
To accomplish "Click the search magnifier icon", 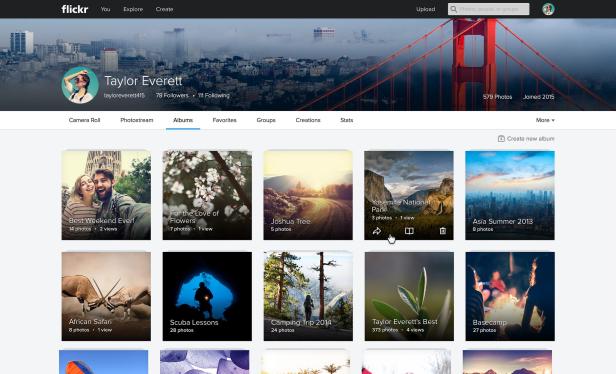I will [x=453, y=9].
